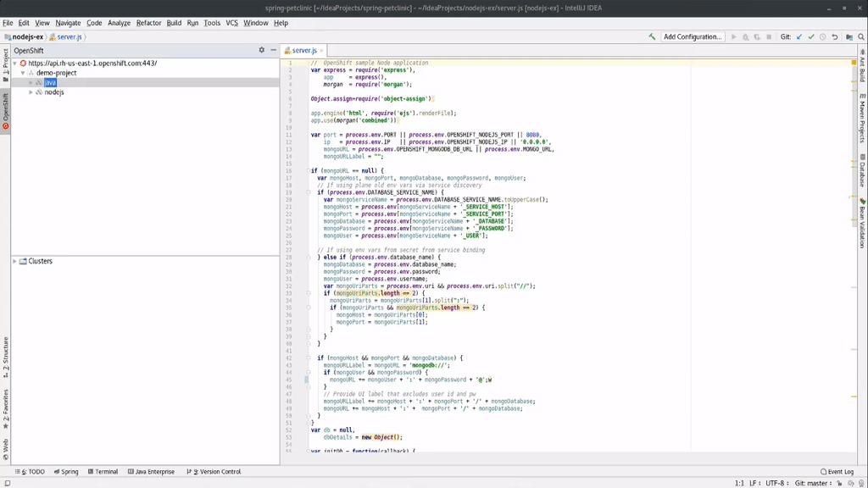
Task: Toggle the Ant Build right tool window
Action: [862, 66]
